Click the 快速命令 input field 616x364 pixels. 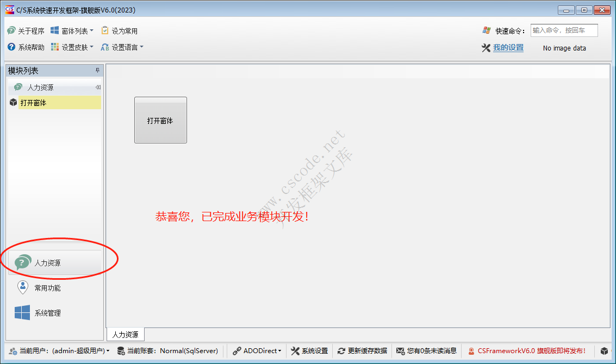point(564,30)
